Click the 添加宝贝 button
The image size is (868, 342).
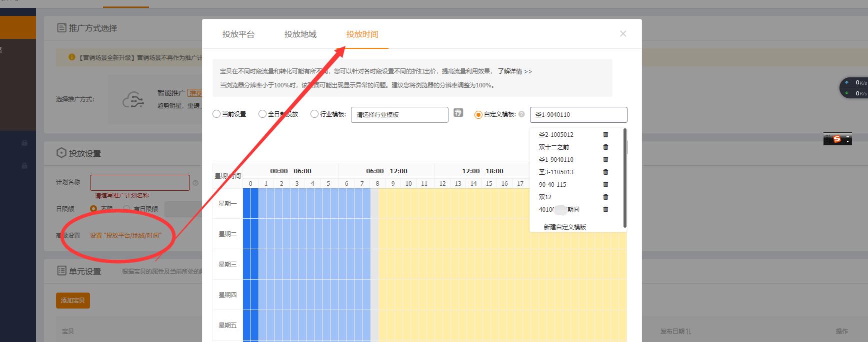tap(73, 301)
